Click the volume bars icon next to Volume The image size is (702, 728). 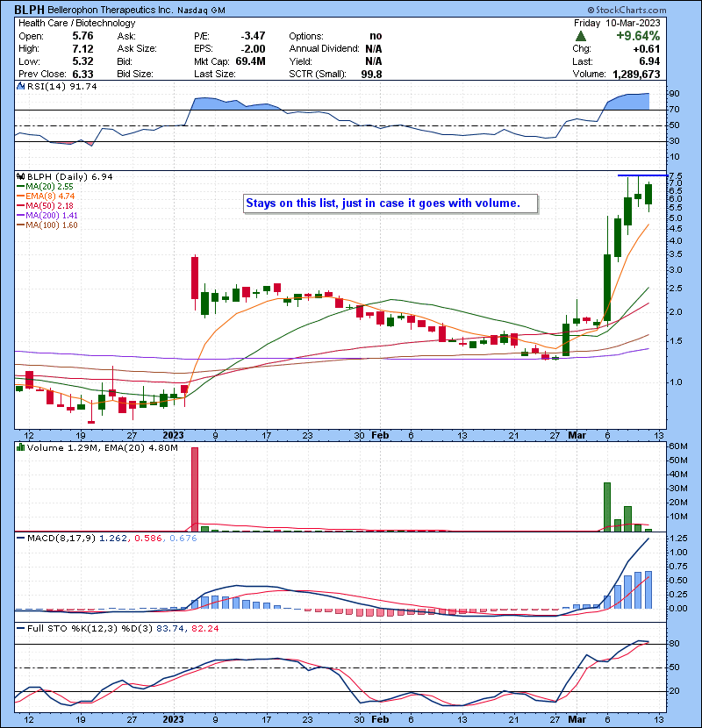point(20,447)
